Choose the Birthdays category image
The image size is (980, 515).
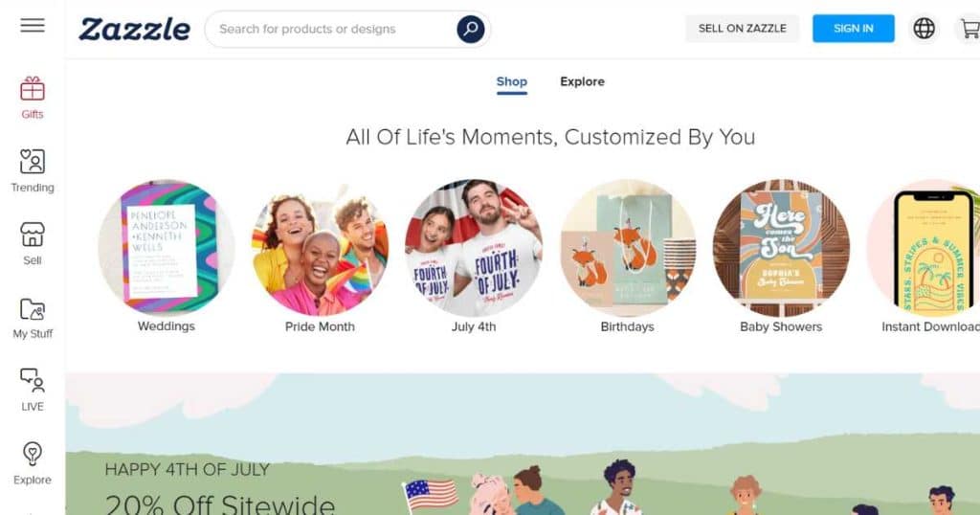628,248
